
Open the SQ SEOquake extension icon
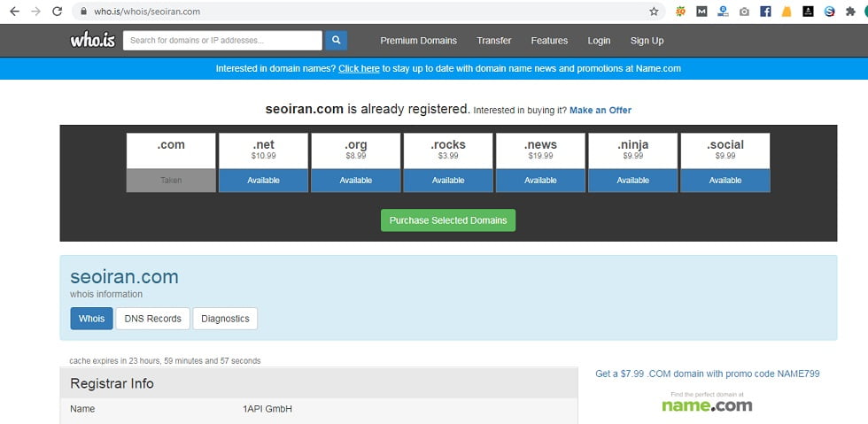coord(680,12)
